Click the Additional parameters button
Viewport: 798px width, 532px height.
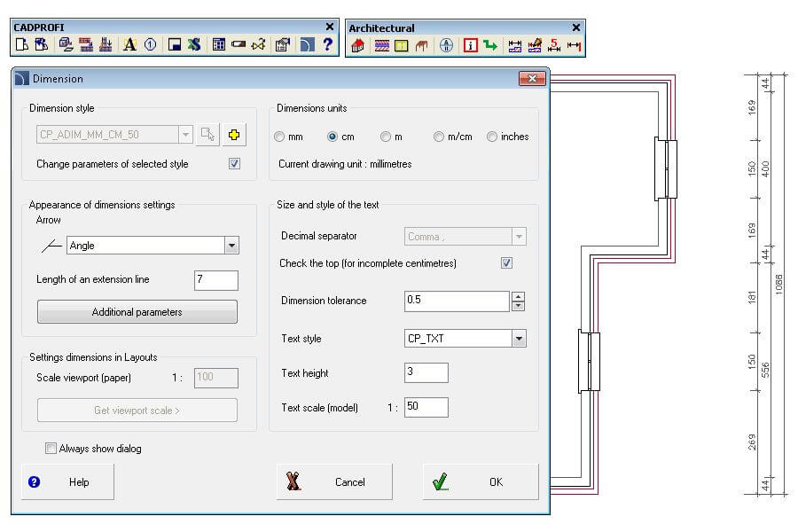coord(137,312)
